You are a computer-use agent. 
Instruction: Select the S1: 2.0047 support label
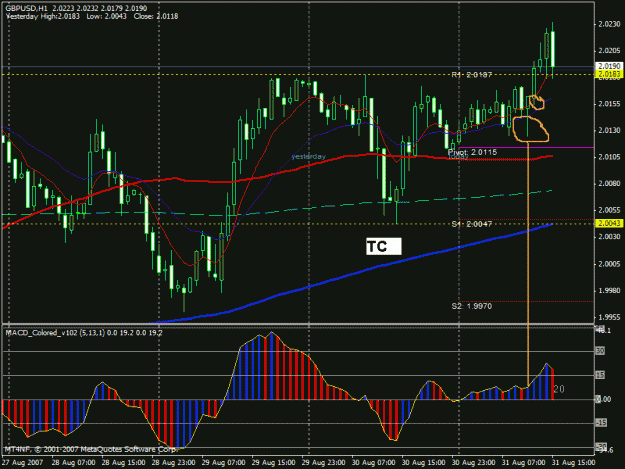click(472, 224)
